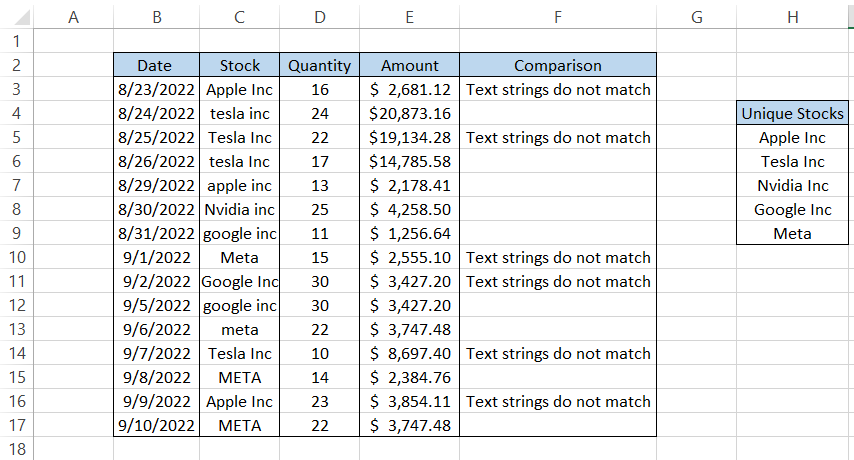This screenshot has width=854, height=460.
Task: Select the Comparison header cell
Action: (557, 66)
